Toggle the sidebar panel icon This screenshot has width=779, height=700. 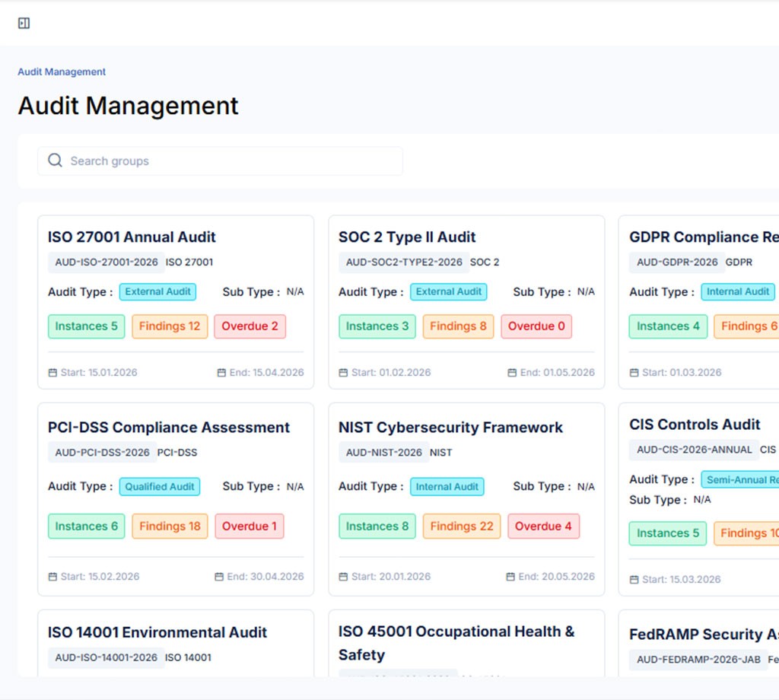[x=24, y=24]
